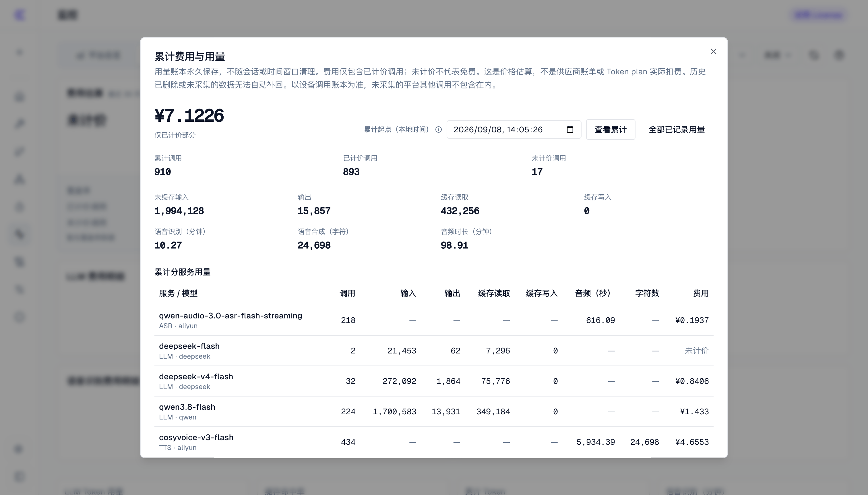Image resolution: width=868 pixels, height=495 pixels.
Task: Select the cosyvoice-v3-flash model name
Action: [x=196, y=437]
